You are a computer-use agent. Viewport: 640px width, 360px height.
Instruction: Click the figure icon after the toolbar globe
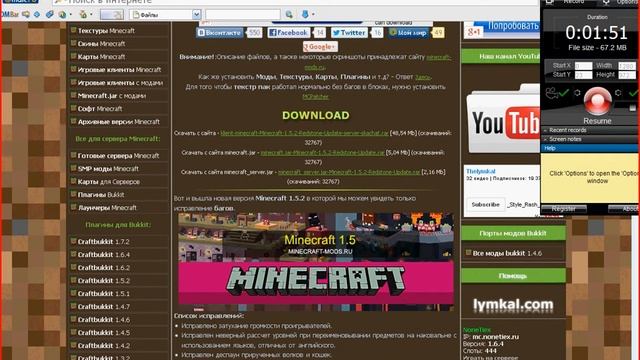(83, 14)
